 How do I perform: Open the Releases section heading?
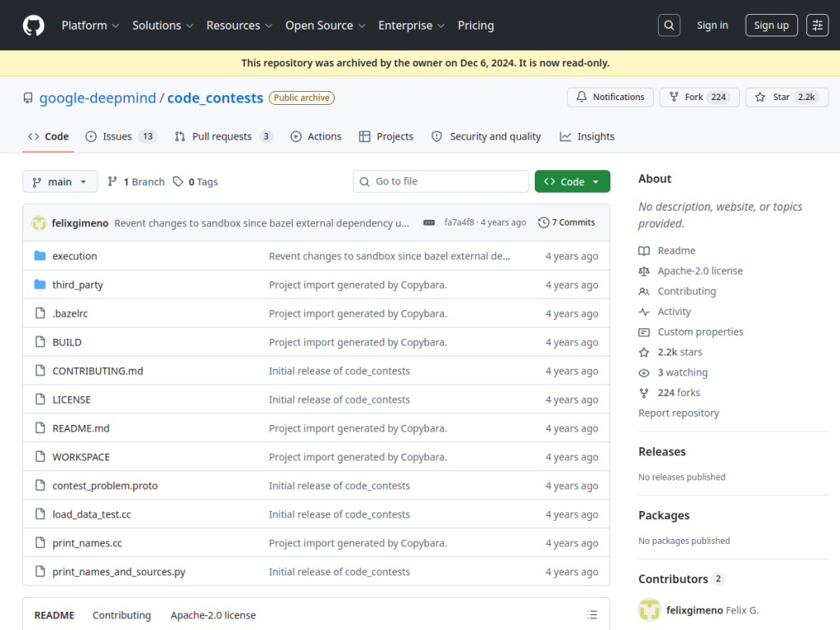pyautogui.click(x=662, y=452)
